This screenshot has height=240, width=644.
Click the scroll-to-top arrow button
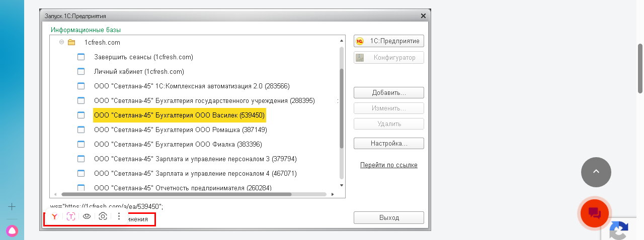coord(596,172)
